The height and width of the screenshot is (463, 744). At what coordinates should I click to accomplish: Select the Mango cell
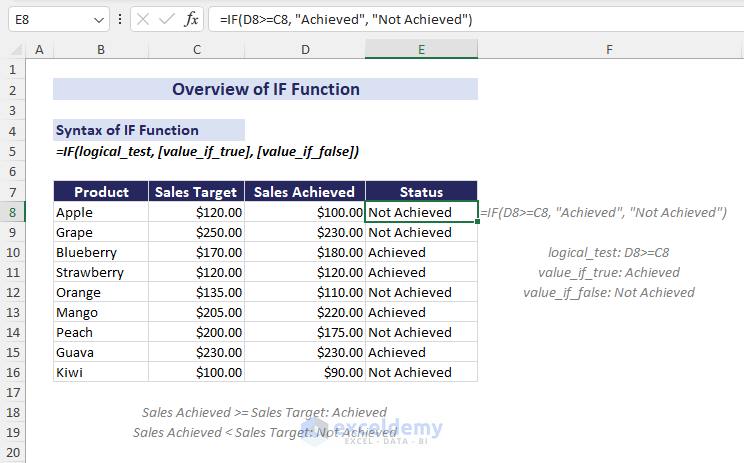(101, 312)
